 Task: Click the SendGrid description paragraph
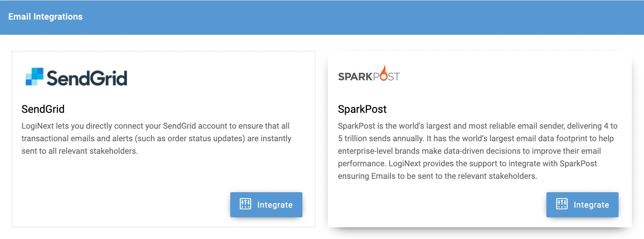(156, 138)
